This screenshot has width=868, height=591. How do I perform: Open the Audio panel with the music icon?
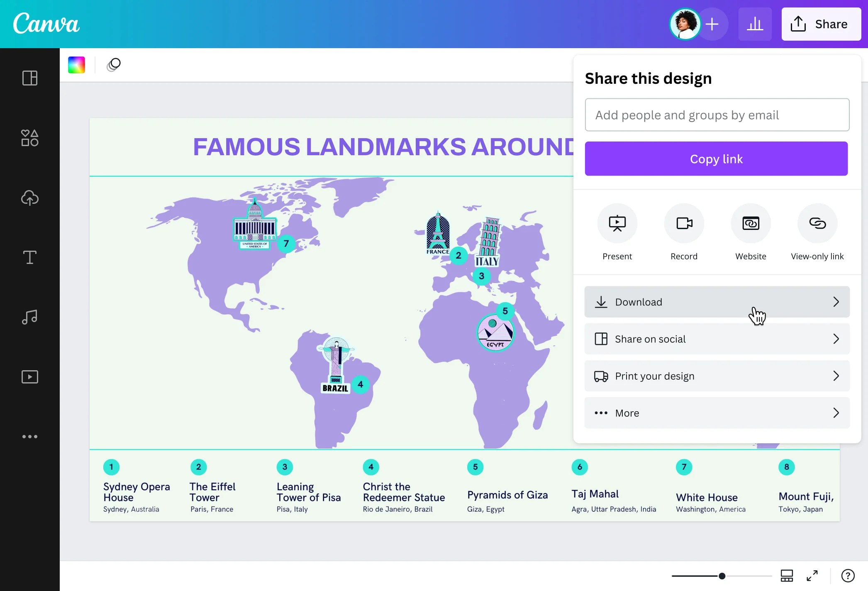[29, 317]
